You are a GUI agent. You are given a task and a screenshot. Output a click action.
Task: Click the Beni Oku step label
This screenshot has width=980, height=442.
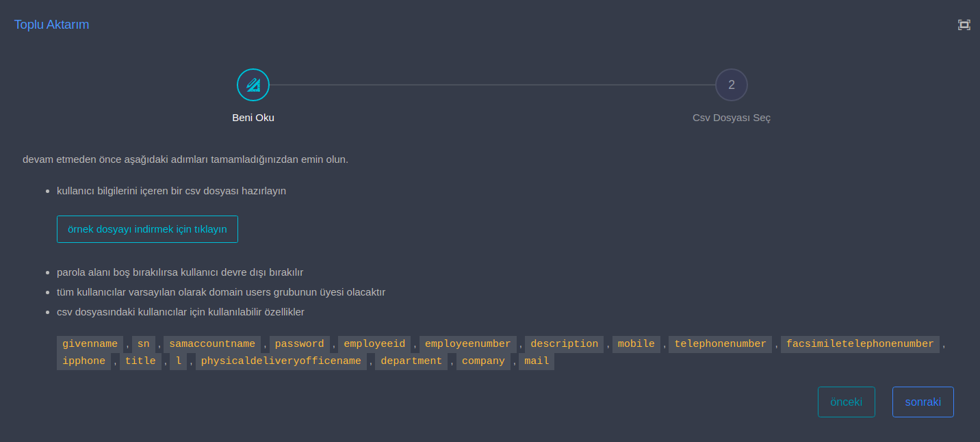(253, 118)
